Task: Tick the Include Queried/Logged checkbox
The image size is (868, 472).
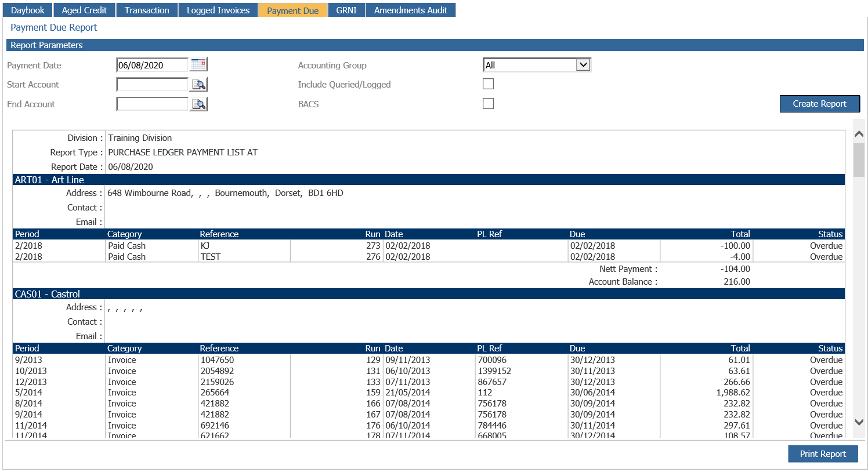Action: tap(489, 84)
